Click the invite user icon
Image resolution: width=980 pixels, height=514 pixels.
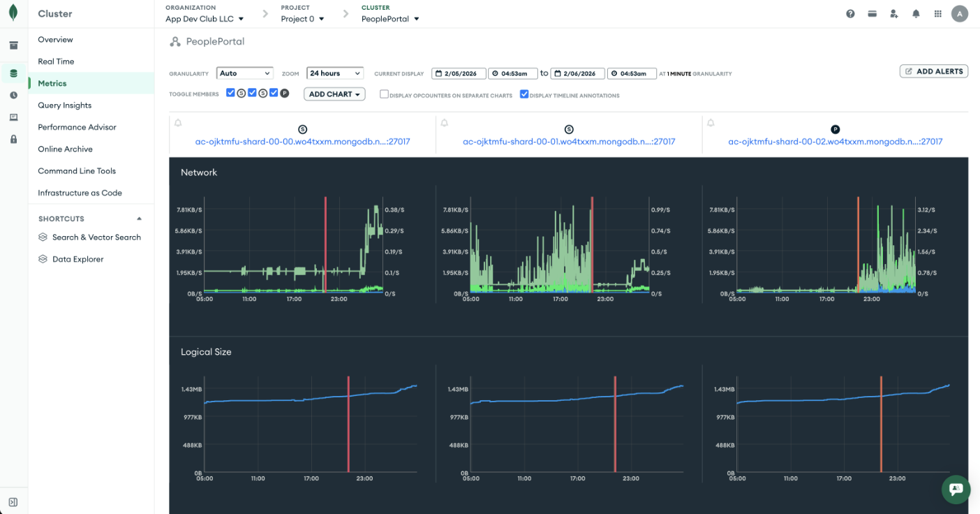pyautogui.click(x=894, y=13)
